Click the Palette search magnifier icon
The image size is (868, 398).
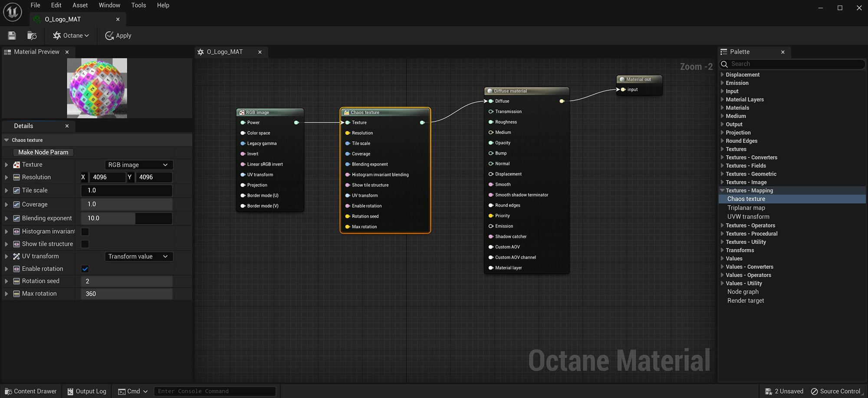point(724,64)
